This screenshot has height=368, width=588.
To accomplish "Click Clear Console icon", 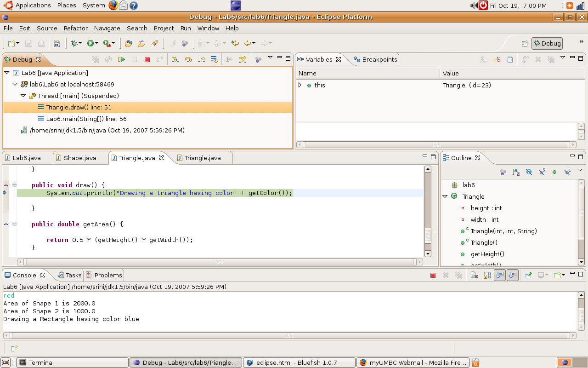I will tap(475, 275).
